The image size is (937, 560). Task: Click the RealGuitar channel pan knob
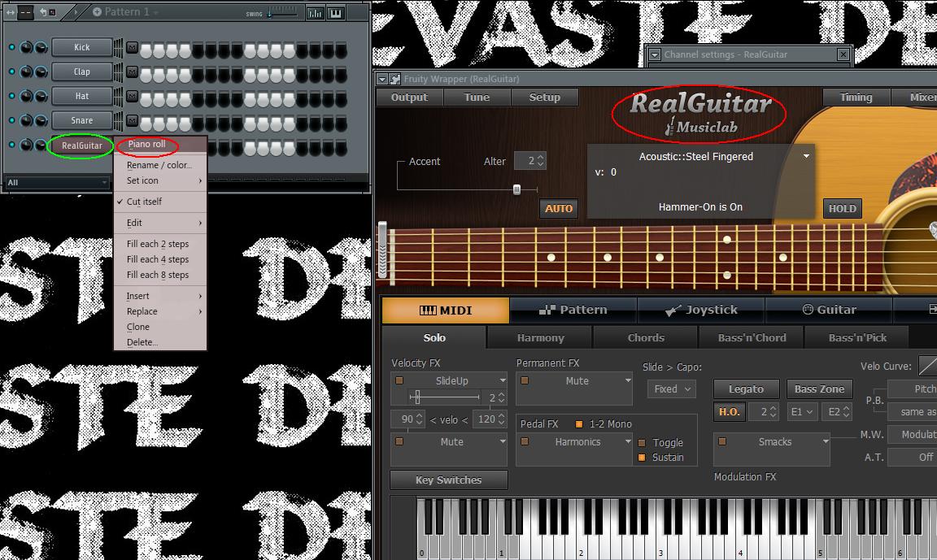click(x=26, y=145)
